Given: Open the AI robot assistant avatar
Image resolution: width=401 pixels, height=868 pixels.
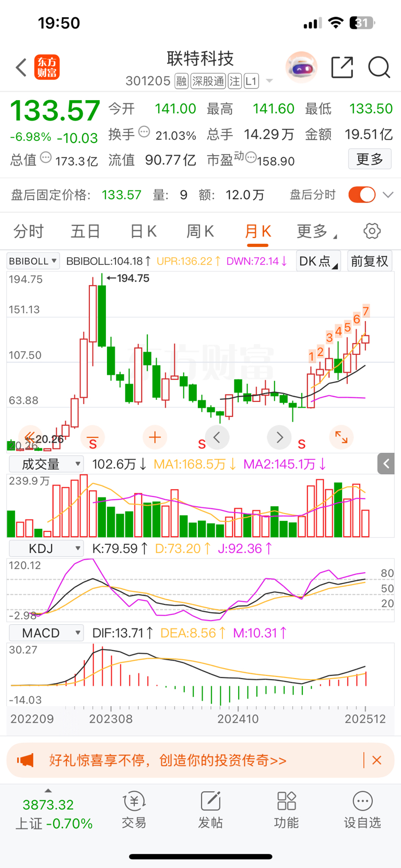Looking at the screenshot, I should (x=301, y=67).
